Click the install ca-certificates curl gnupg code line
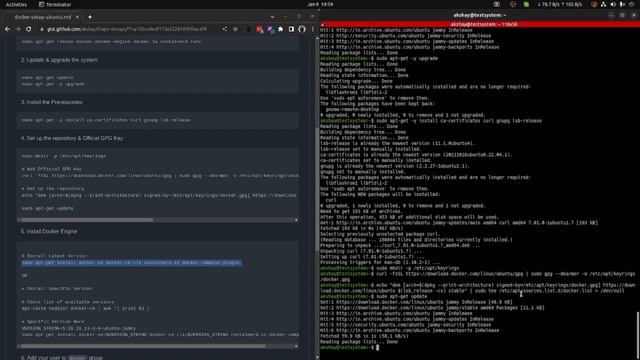The image size is (640, 360). pyautogui.click(x=106, y=120)
